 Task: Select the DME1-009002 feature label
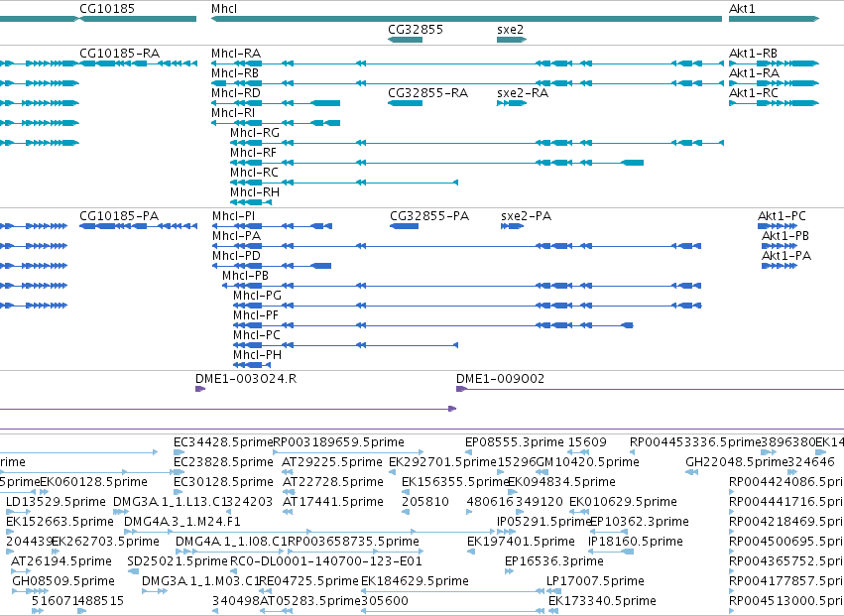click(x=501, y=379)
